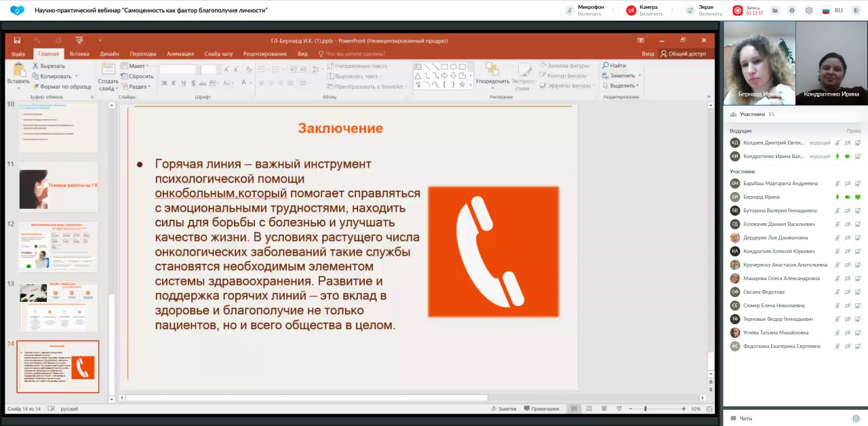
Task: Click the record button in webinar toolbar
Action: [738, 10]
